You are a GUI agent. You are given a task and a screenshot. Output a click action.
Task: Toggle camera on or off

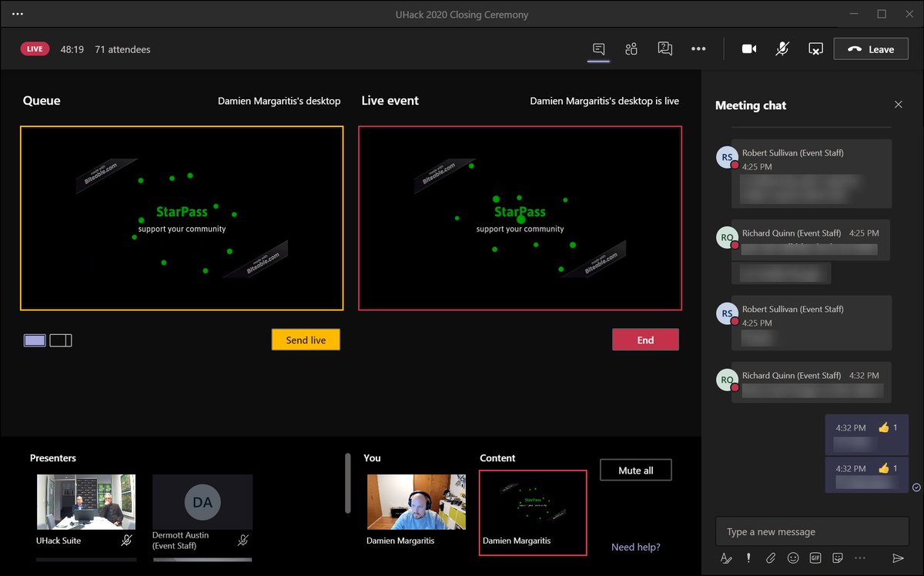[748, 49]
